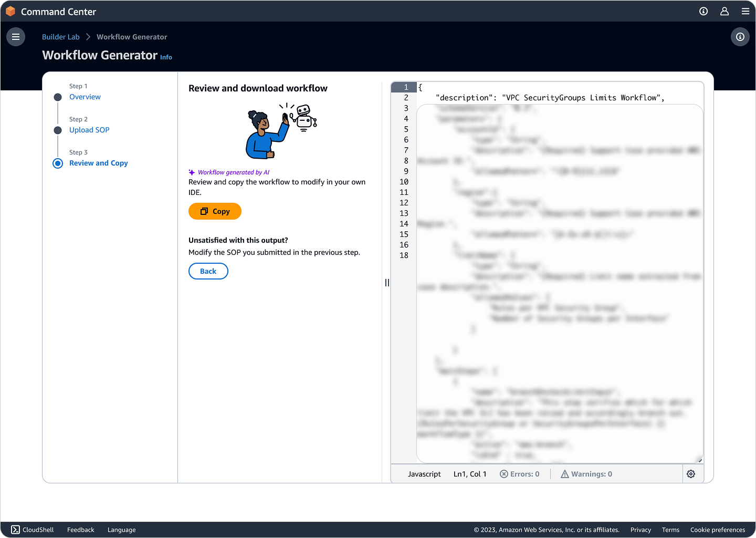Open the help panel info icon
The width and height of the screenshot is (756, 538).
740,37
